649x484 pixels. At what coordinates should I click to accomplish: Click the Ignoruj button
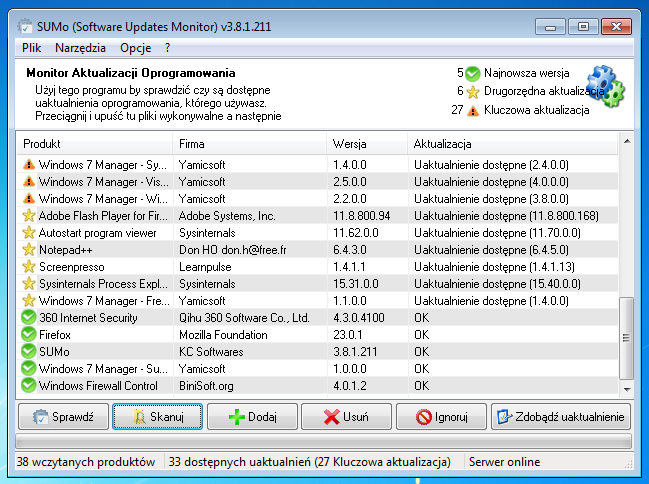[441, 417]
